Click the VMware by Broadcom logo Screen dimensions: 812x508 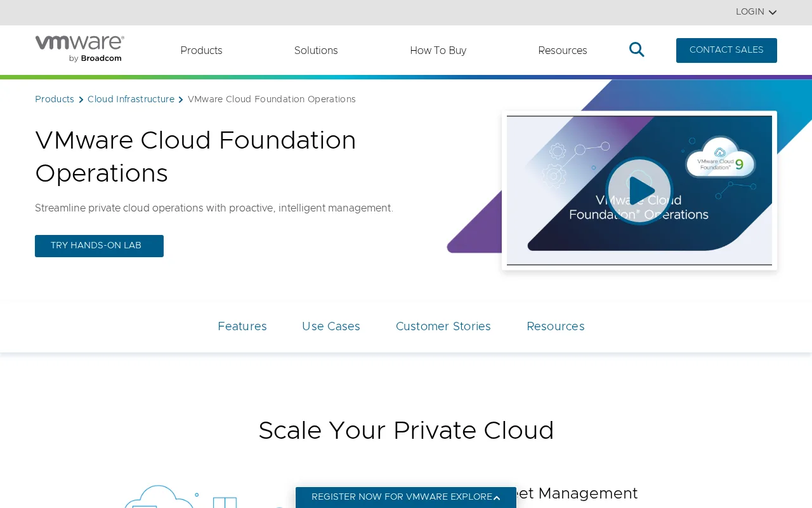(x=79, y=50)
